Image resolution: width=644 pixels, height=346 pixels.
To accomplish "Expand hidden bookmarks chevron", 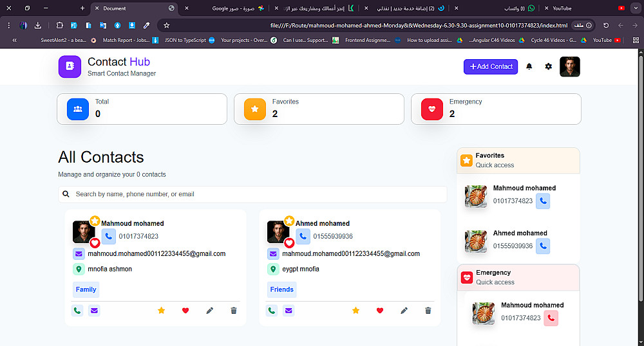I will coord(14,40).
